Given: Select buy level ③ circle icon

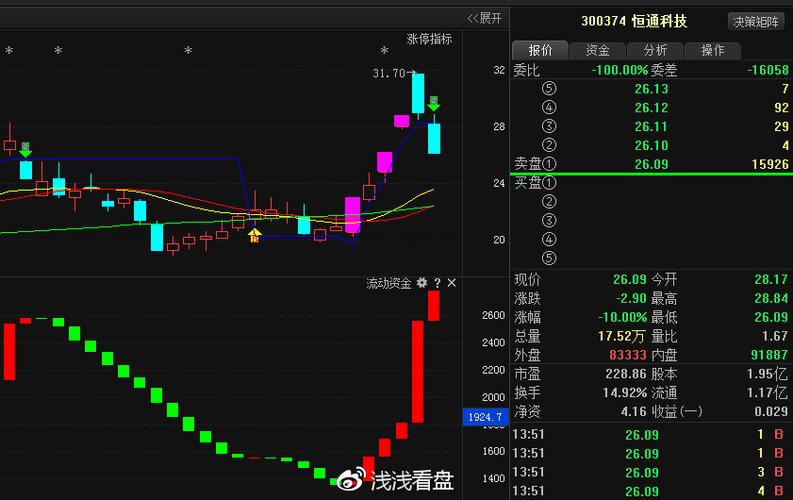Looking at the screenshot, I should click(x=549, y=221).
